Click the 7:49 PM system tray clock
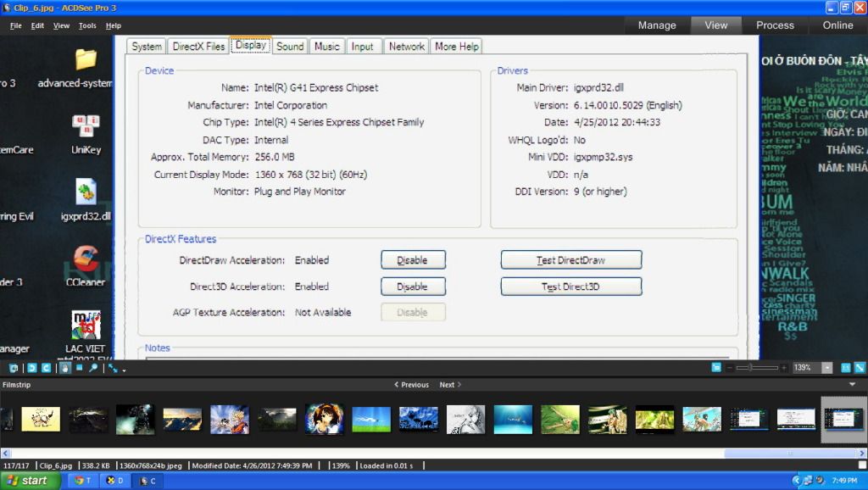 click(845, 481)
